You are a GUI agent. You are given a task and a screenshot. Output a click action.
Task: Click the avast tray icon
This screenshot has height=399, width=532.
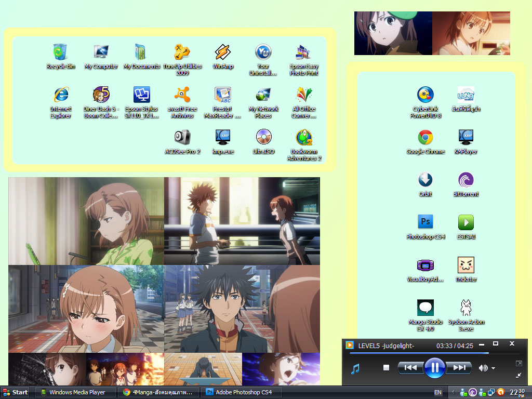click(501, 393)
